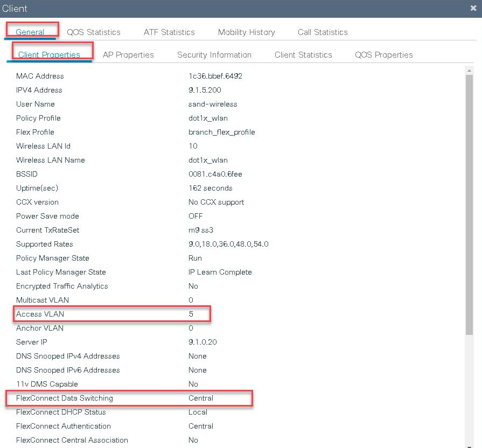Click the Encrypted Traffic Analytics value No

(193, 286)
